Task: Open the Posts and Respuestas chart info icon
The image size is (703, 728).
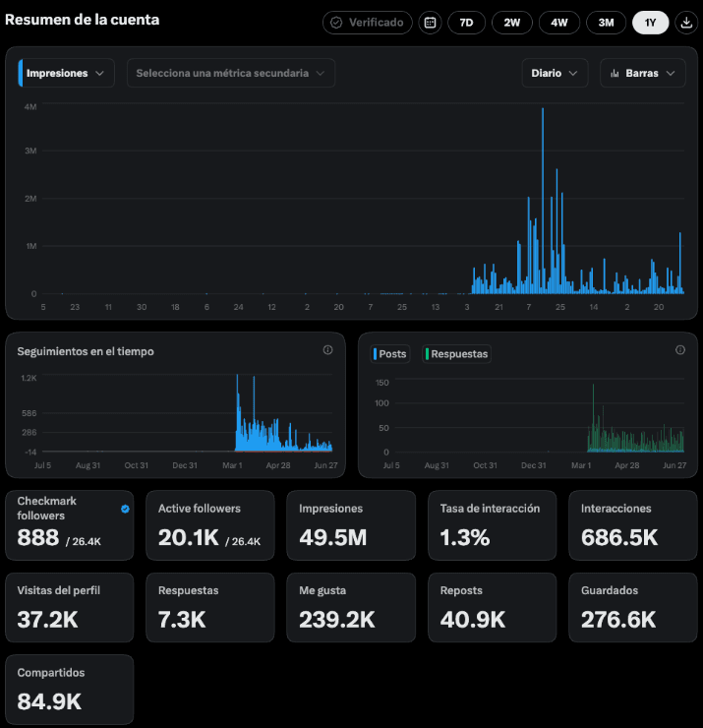Action: click(x=679, y=350)
